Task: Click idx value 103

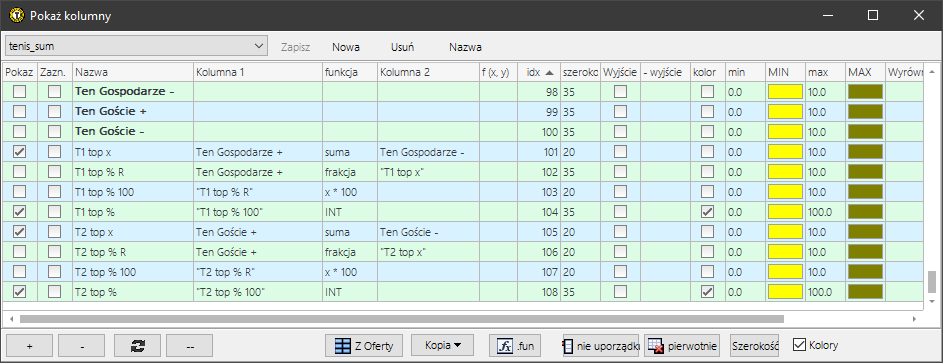Action: click(x=539, y=192)
